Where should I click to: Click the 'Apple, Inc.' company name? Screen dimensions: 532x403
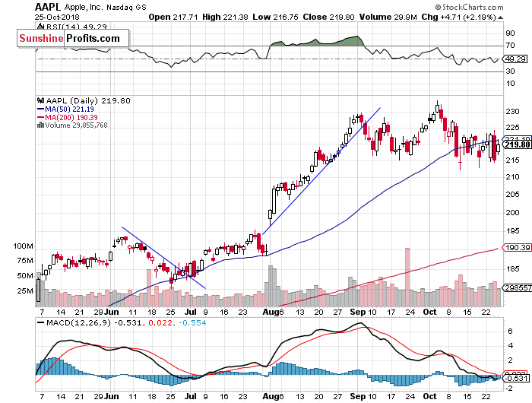(83, 7)
